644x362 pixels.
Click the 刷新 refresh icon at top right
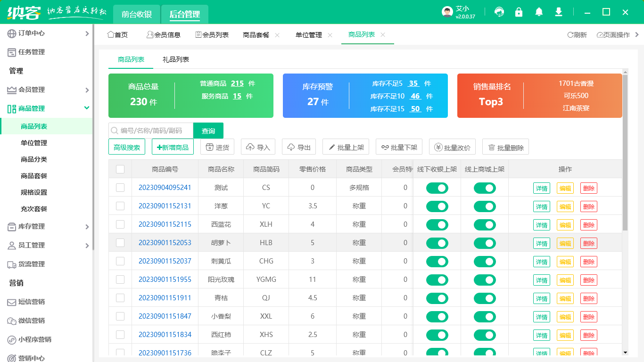(570, 34)
